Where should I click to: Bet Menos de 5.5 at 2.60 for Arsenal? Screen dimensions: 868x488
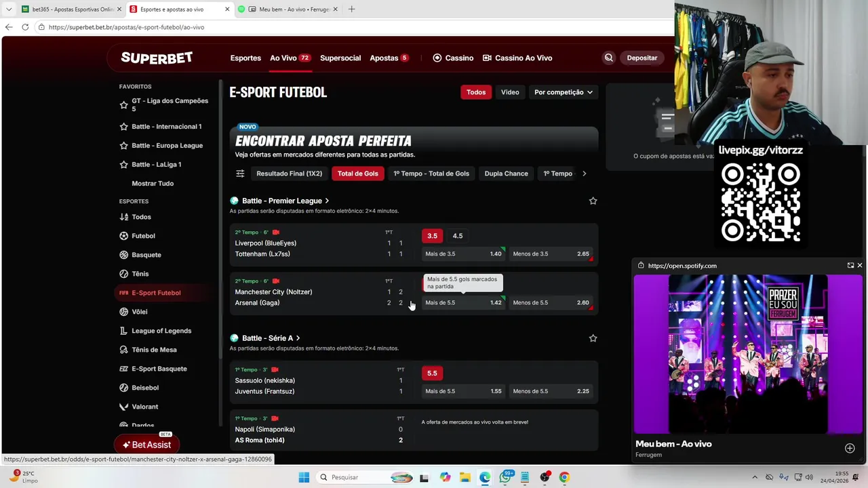[551, 303]
